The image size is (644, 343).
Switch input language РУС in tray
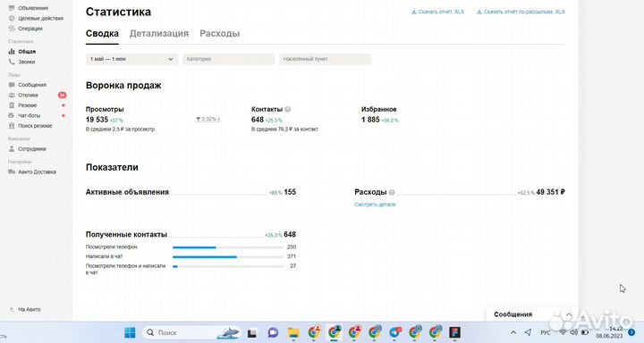[546, 332]
